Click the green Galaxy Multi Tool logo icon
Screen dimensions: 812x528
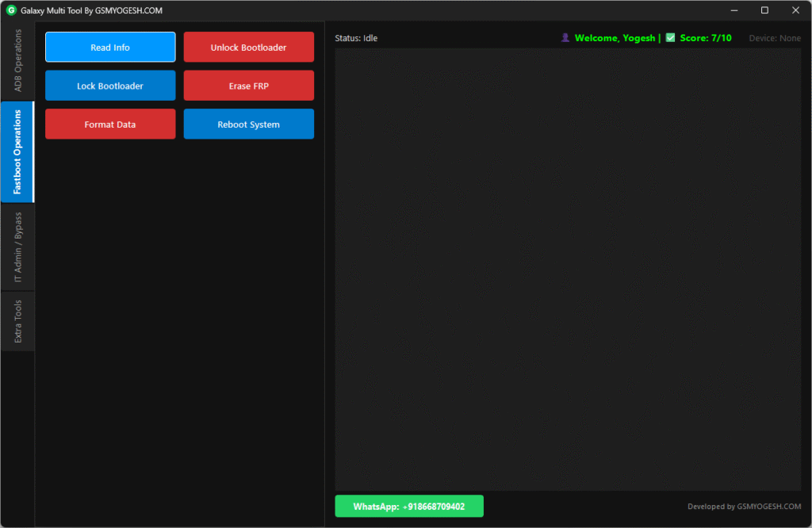tap(11, 10)
